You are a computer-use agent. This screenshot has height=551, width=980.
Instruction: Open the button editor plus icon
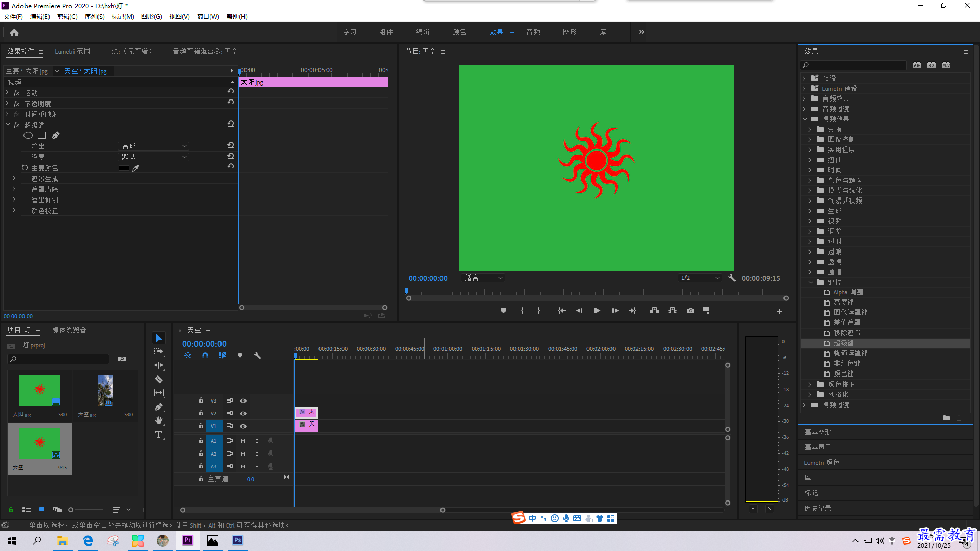click(x=779, y=311)
